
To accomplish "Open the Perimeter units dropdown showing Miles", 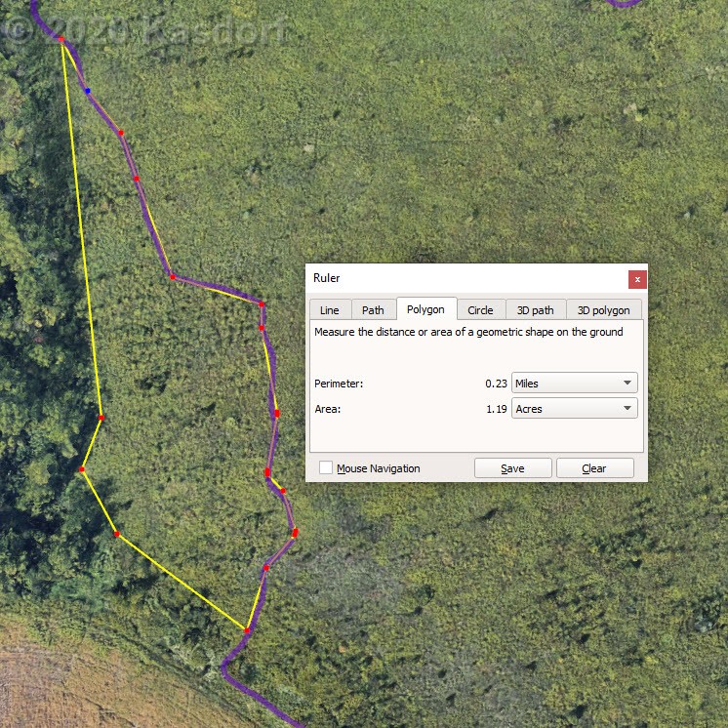I will [574, 384].
